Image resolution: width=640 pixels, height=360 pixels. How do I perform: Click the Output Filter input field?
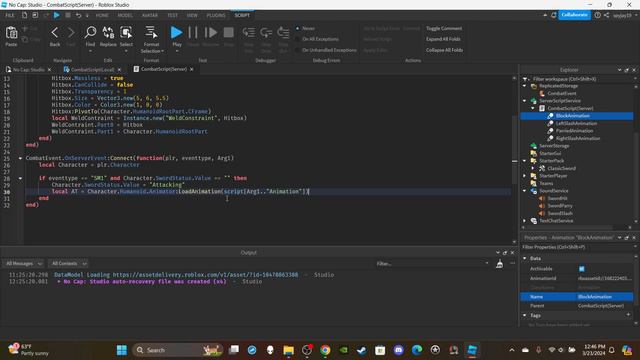(432, 264)
